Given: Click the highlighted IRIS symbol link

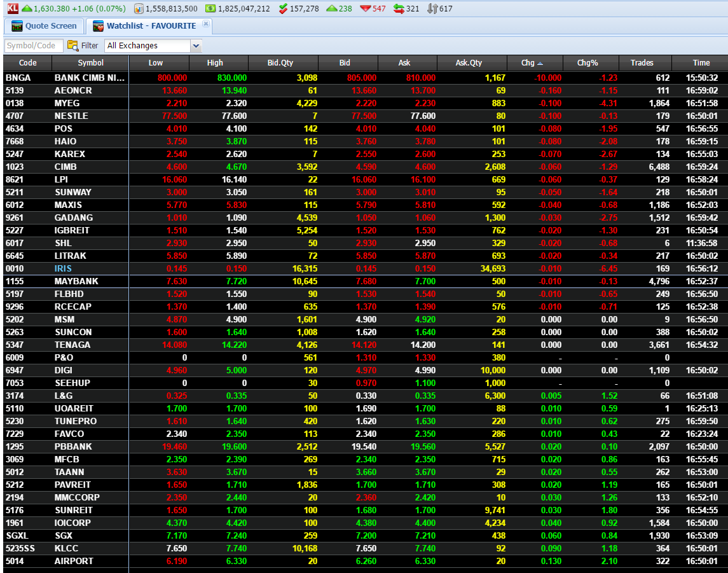Looking at the screenshot, I should coord(63,268).
